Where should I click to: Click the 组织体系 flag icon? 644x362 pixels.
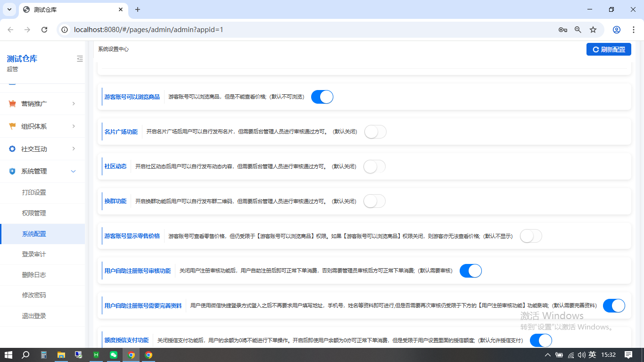[x=12, y=126]
